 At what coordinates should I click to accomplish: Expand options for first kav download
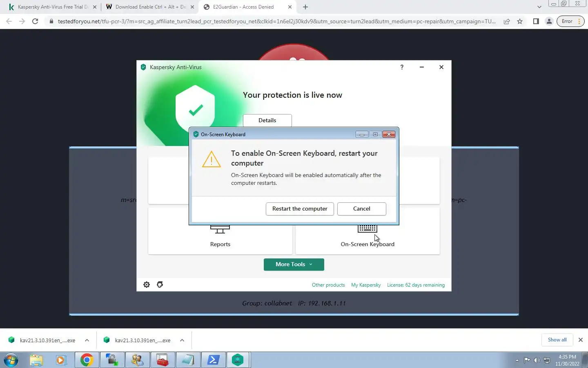click(x=87, y=340)
